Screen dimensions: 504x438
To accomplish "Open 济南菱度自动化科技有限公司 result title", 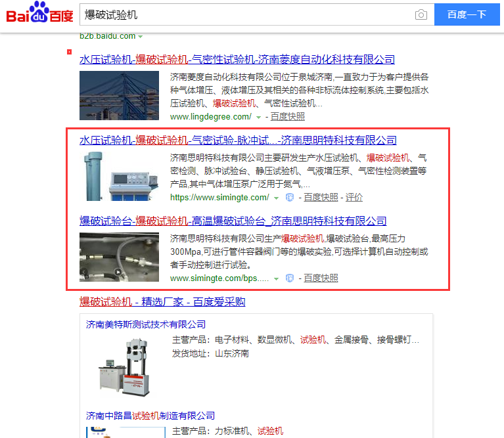I will point(237,59).
